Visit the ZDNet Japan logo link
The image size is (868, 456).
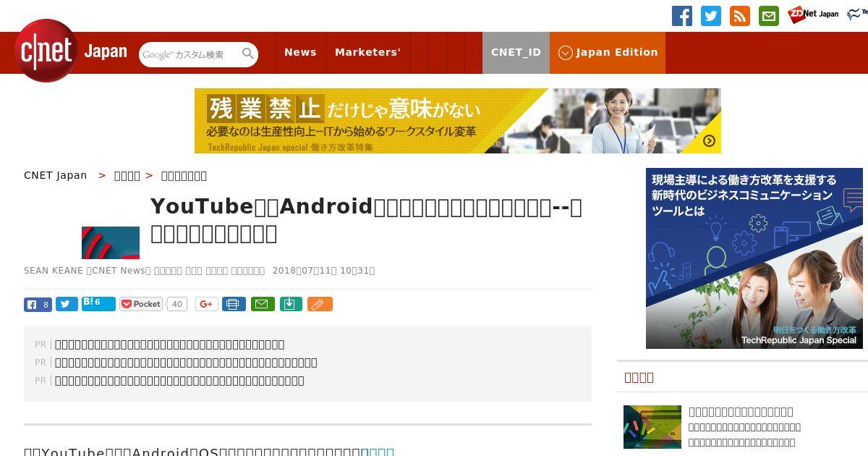tap(813, 14)
